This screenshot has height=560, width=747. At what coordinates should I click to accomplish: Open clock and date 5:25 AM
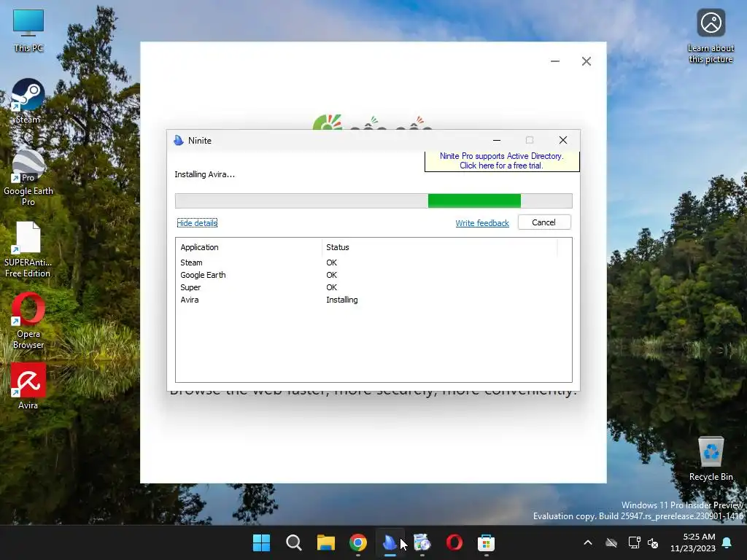tap(693, 542)
